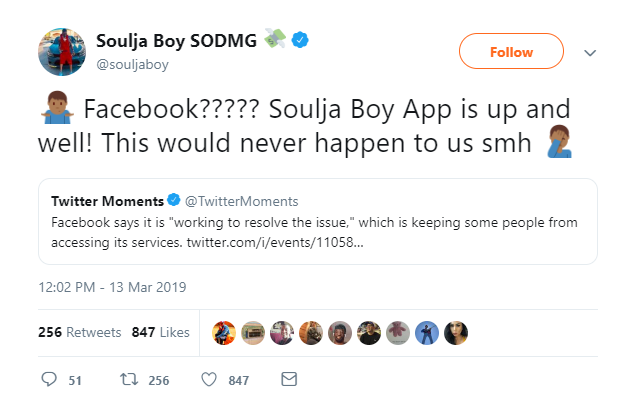Image resolution: width=634 pixels, height=413 pixels.
Task: Open Soulja Boy's profile avatar
Action: 62,53
